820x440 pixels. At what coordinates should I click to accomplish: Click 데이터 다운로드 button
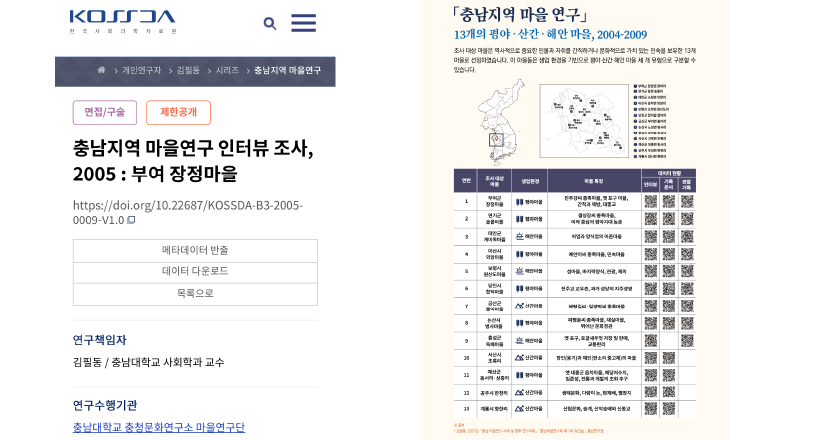[195, 272]
